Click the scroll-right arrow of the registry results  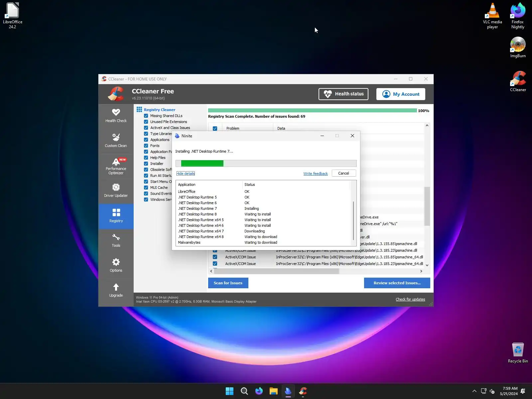[421, 271]
